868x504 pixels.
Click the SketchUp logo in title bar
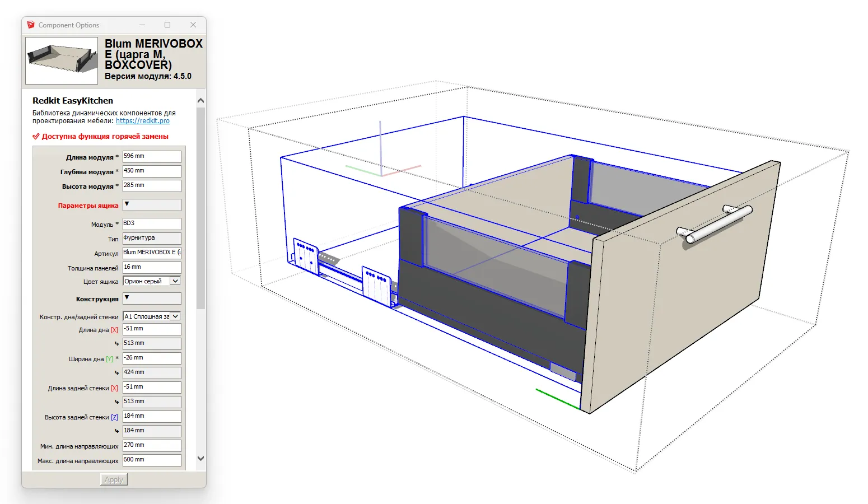click(31, 25)
